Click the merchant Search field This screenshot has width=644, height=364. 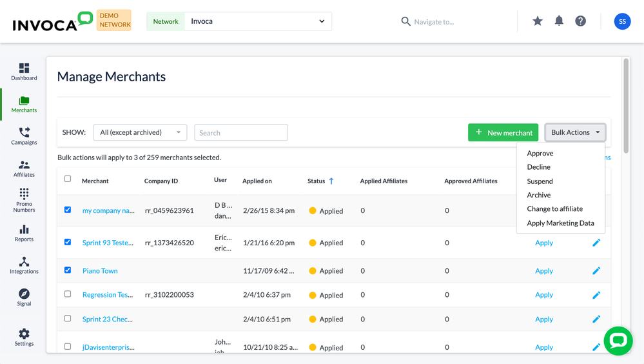(x=241, y=132)
